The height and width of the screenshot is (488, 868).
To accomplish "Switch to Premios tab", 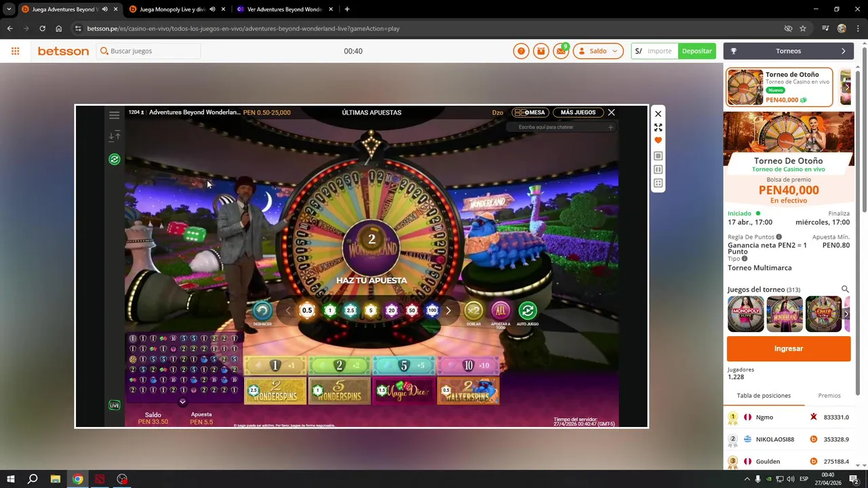I will tap(829, 396).
